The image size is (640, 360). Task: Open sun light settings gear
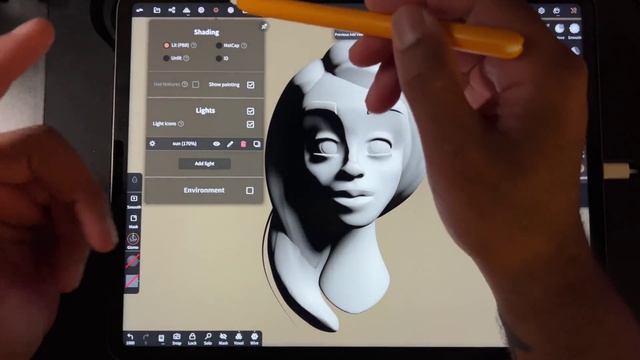point(152,144)
